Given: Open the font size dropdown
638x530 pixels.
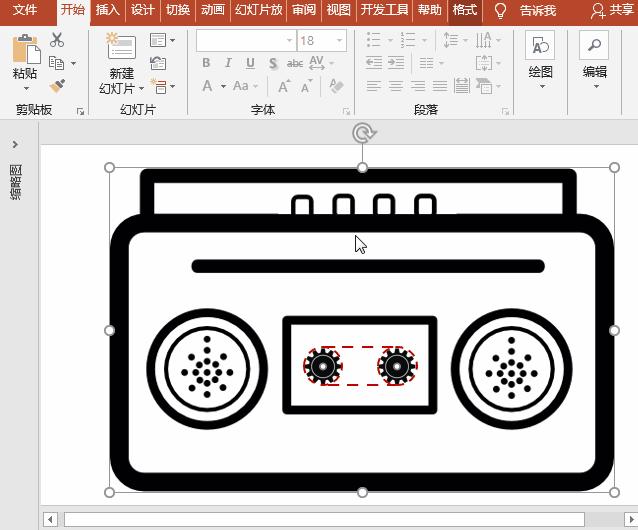Looking at the screenshot, I should tap(340, 41).
